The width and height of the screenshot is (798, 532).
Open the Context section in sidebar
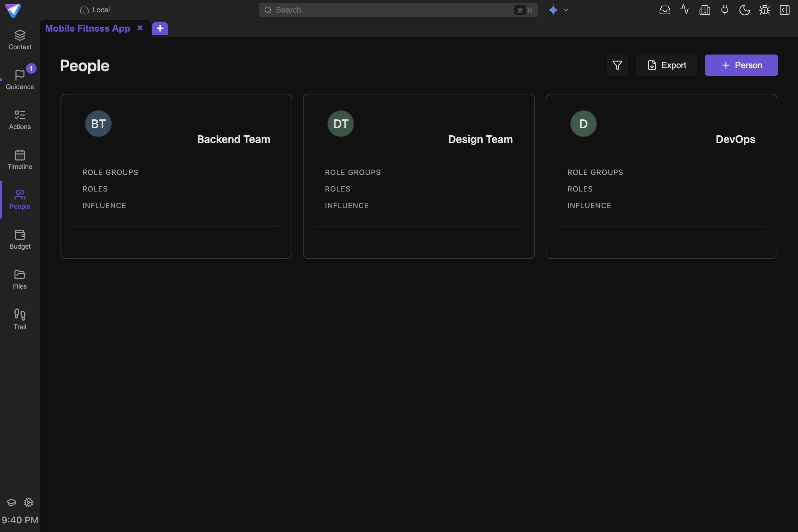point(20,40)
